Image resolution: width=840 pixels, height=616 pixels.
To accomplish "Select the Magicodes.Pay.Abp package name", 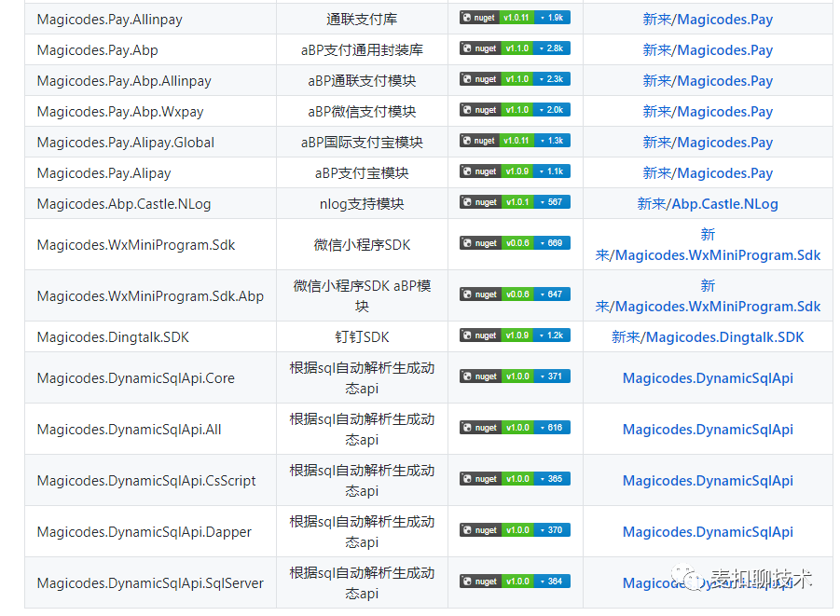I will point(98,50).
